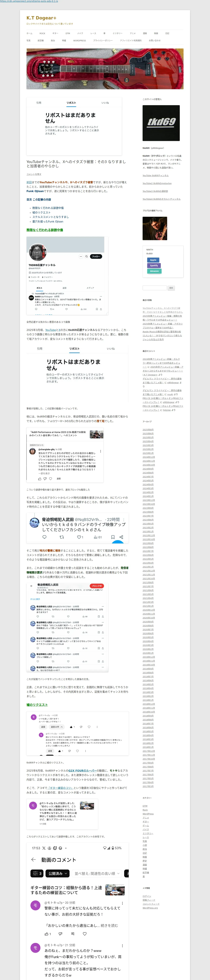
Task: Open YouTube tkd69チャンネル sidebar link
Action: 156,176
